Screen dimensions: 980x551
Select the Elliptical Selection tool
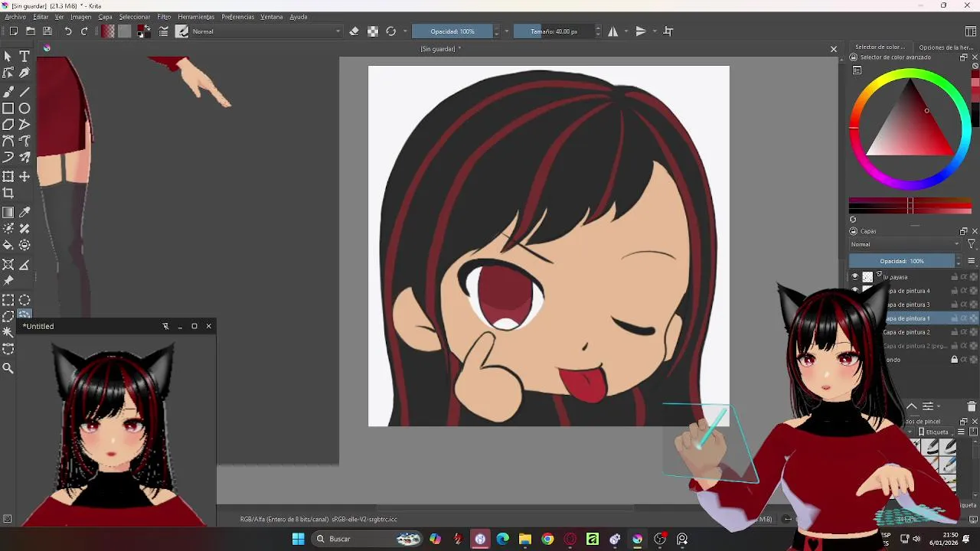(x=24, y=300)
